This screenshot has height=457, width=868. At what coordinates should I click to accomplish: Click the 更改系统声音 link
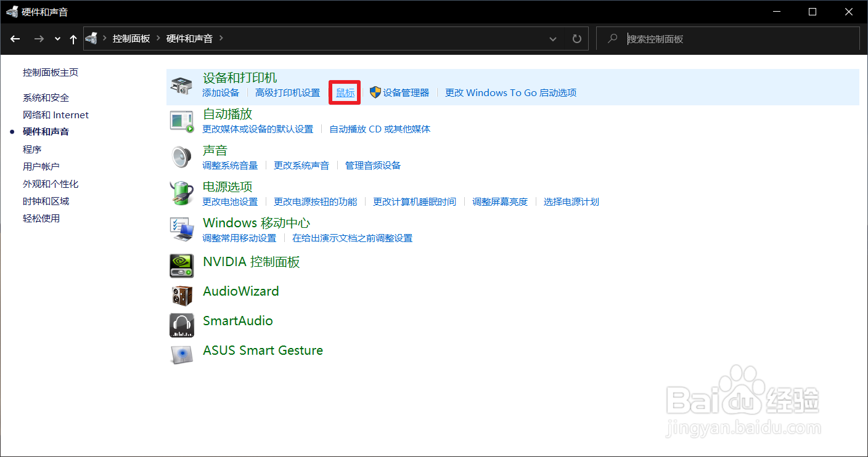[301, 166]
